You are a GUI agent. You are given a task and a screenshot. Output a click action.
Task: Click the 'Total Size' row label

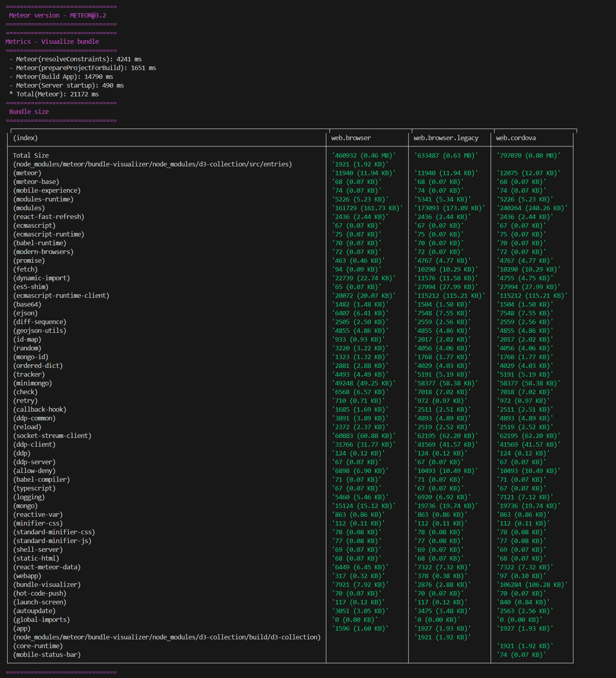coord(31,155)
